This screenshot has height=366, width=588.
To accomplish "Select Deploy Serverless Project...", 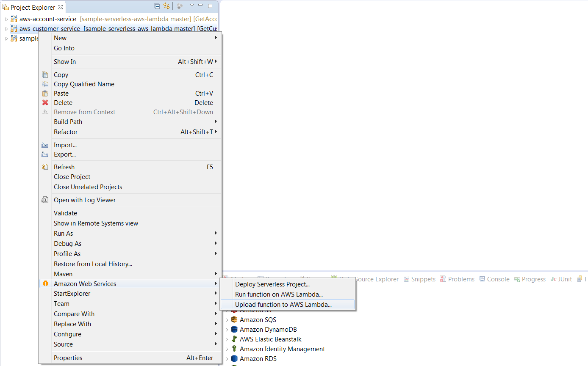I will click(288, 284).
